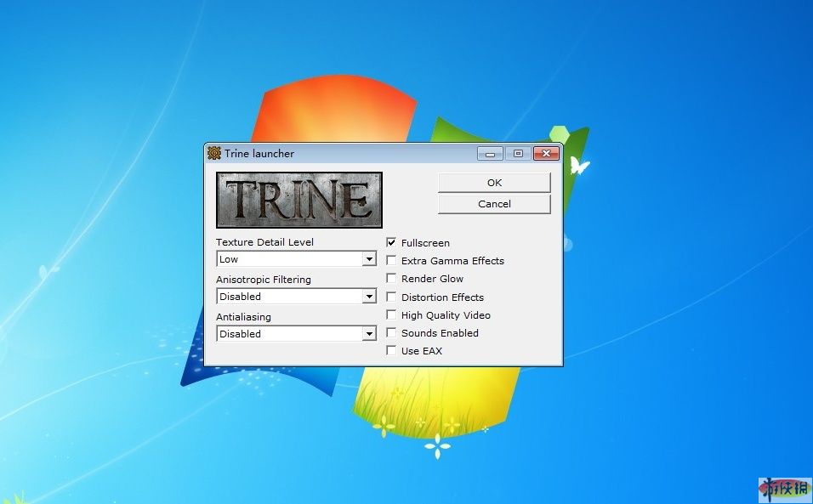Enable the Sounds Enabled checkbox
This screenshot has width=813, height=504.
(x=391, y=333)
